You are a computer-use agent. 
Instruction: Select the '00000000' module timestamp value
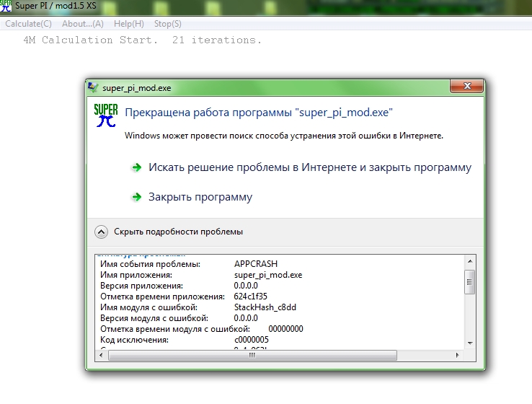285,329
